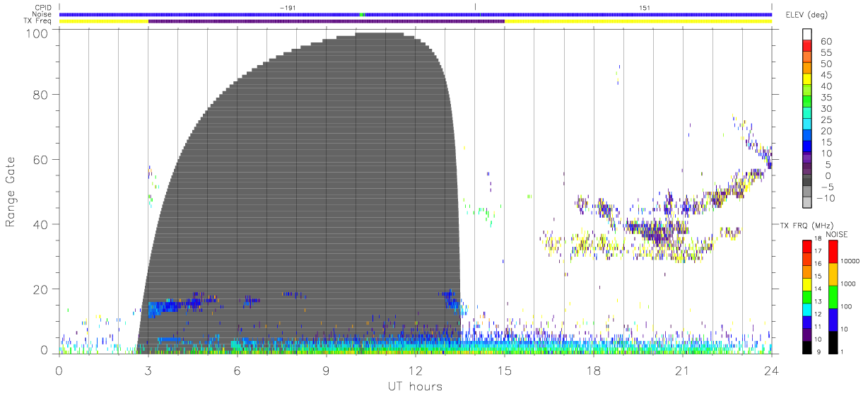Click x-axis tick label '9'

[x=326, y=370]
